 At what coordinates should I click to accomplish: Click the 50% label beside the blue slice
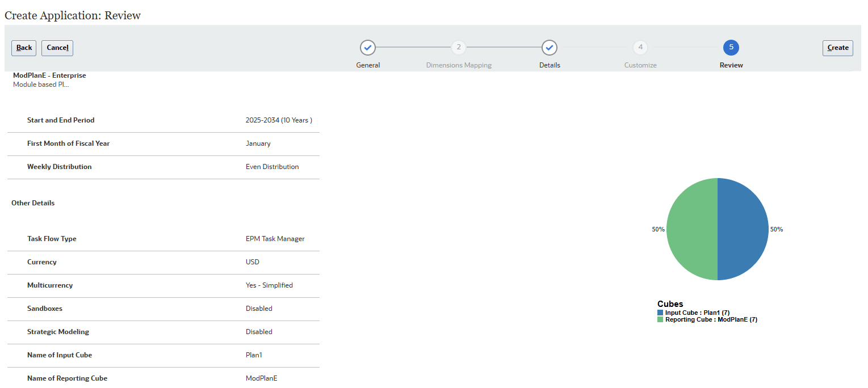[777, 229]
